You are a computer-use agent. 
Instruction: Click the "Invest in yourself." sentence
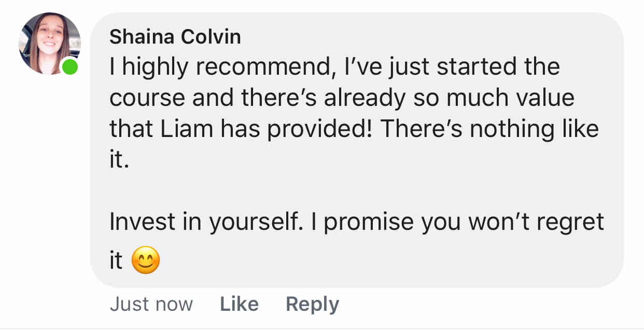pyautogui.click(x=205, y=222)
